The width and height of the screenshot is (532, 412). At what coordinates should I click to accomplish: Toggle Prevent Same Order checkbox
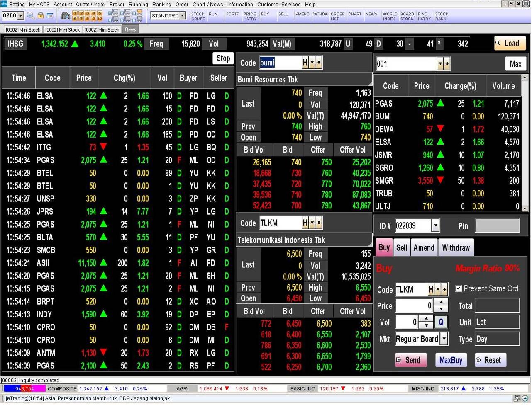(459, 288)
